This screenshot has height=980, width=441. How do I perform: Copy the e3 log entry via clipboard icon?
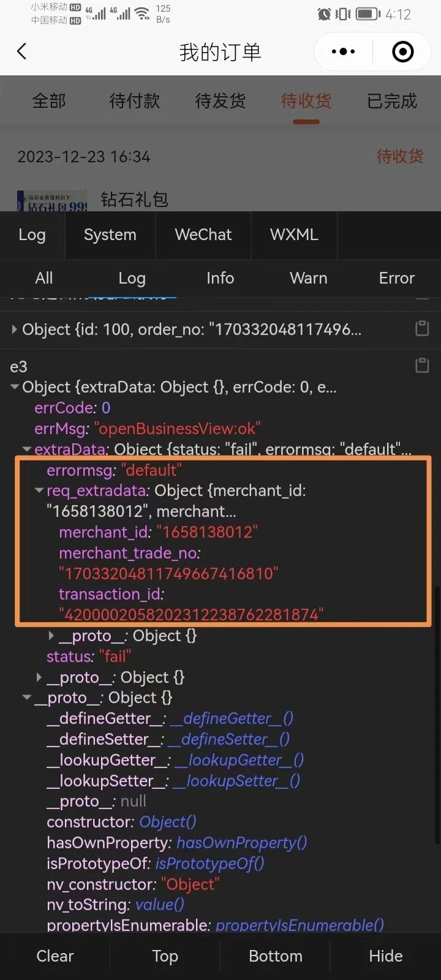coord(422,366)
